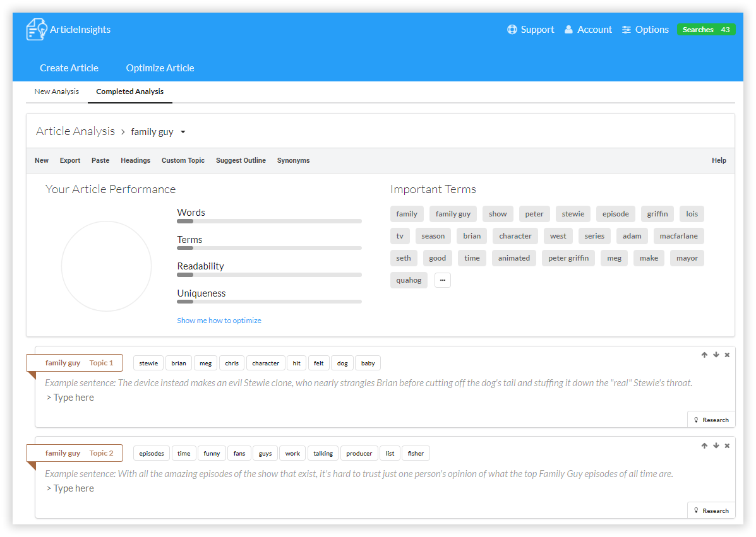Screen dimensions: 756x537
Task: Click the fans tag in Topic 2
Action: click(x=239, y=453)
